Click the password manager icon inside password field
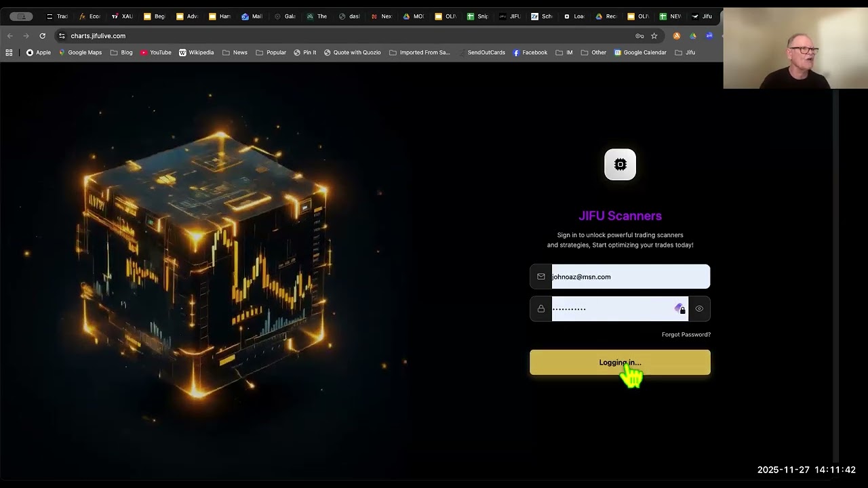This screenshot has width=868, height=488. tap(679, 309)
